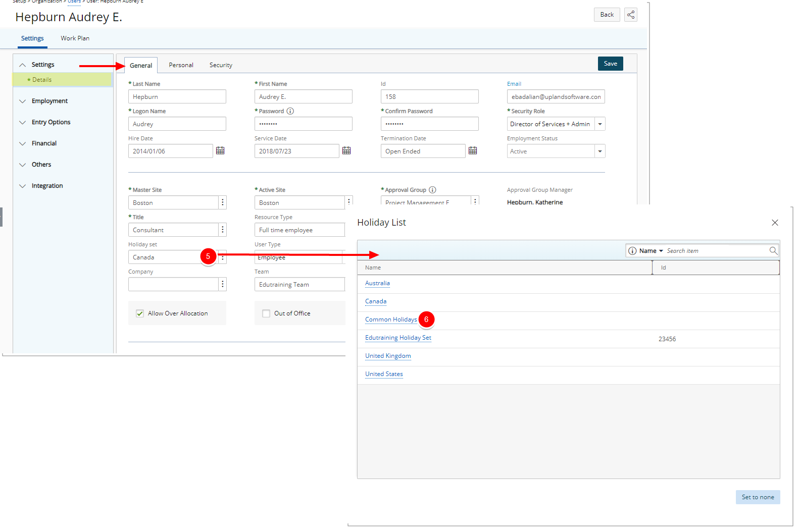Click the Company input field
This screenshot has height=532, width=799.
tap(173, 285)
